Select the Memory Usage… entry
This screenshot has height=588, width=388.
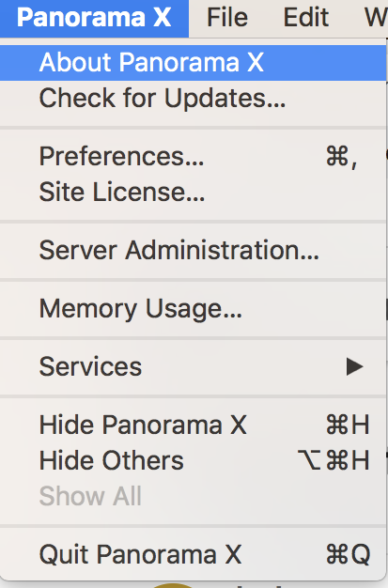tap(193, 309)
